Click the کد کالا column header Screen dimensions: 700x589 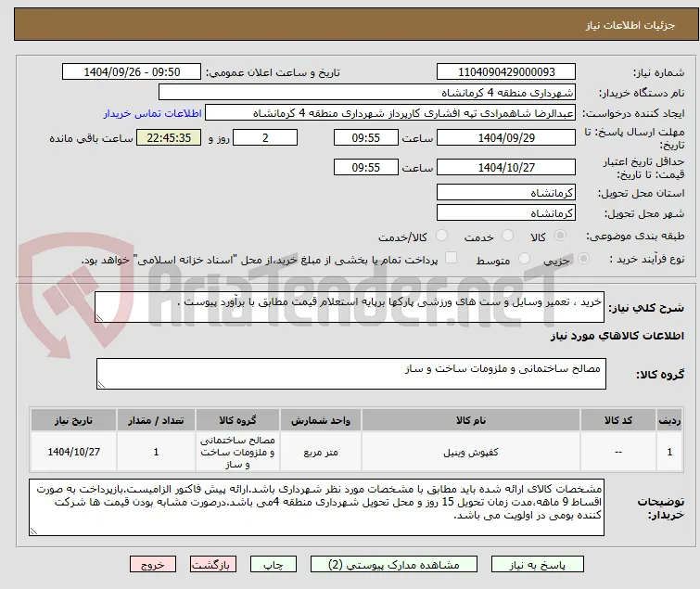click(618, 420)
